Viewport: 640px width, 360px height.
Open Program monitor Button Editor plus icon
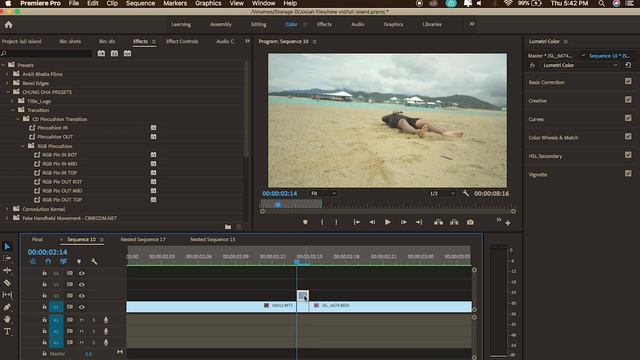tap(508, 223)
